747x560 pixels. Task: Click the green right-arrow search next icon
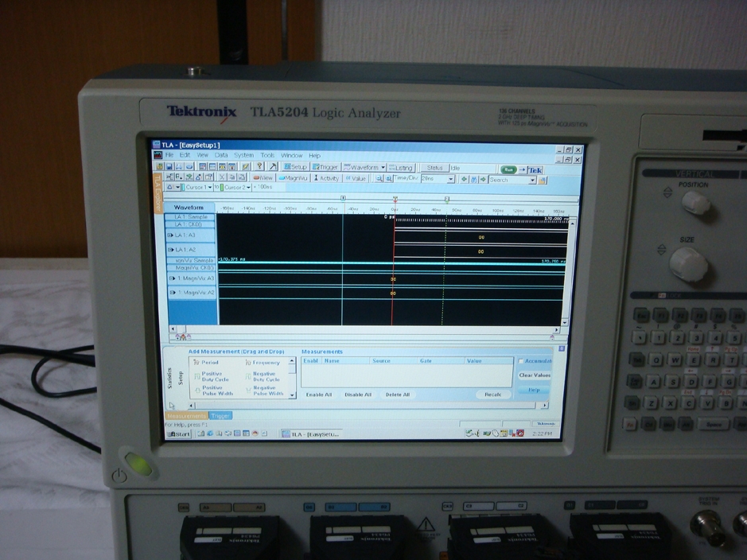483,180
